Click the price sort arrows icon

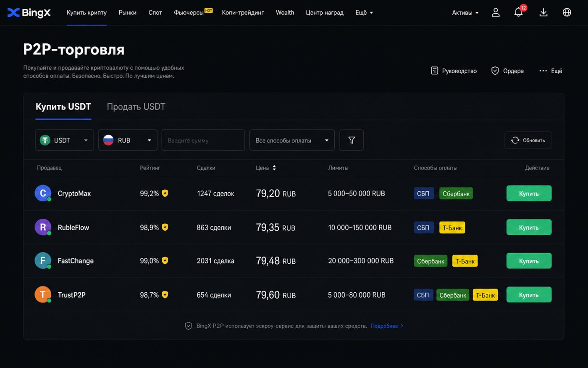pyautogui.click(x=274, y=168)
